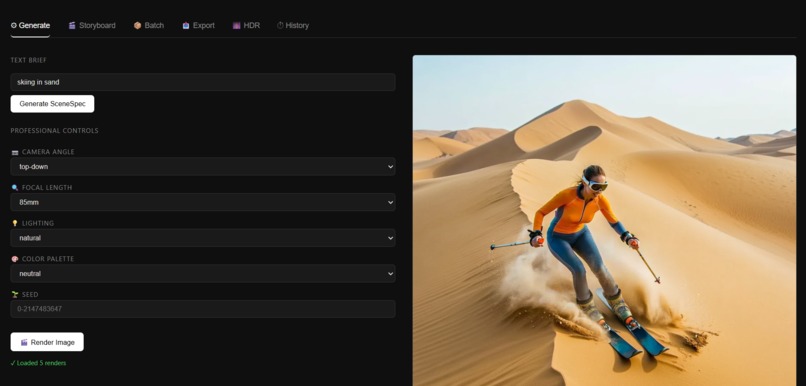Screen dimensions: 806x386
Task: Click the Export icon
Action: coord(186,25)
